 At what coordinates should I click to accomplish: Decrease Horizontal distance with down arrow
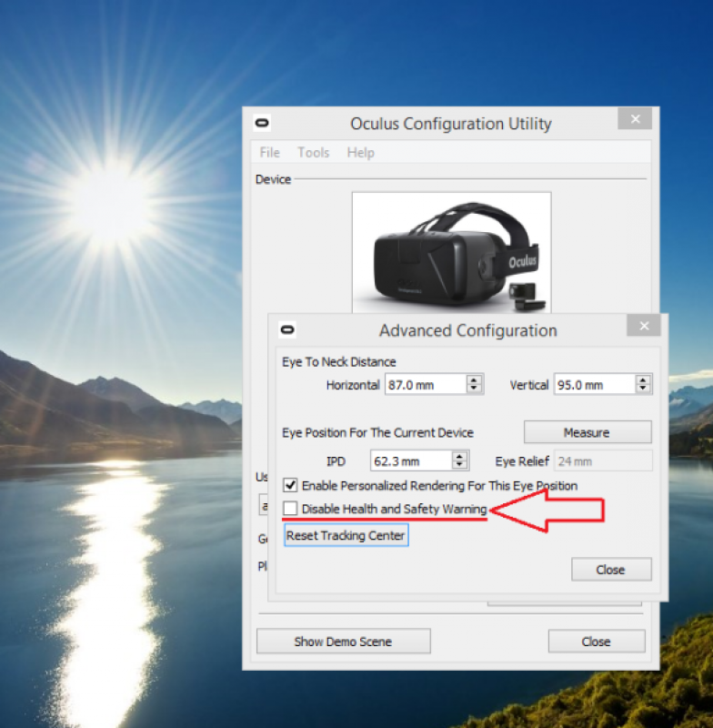(x=474, y=389)
